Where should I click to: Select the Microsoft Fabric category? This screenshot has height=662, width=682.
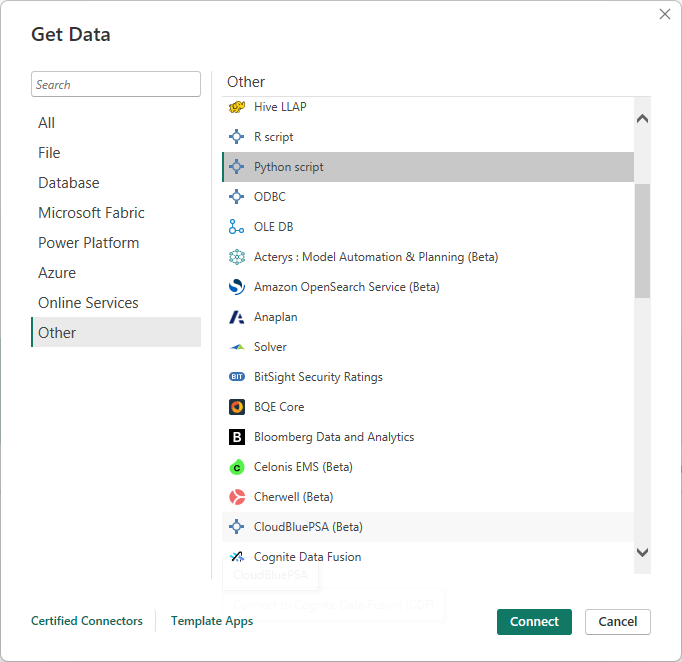coord(91,213)
